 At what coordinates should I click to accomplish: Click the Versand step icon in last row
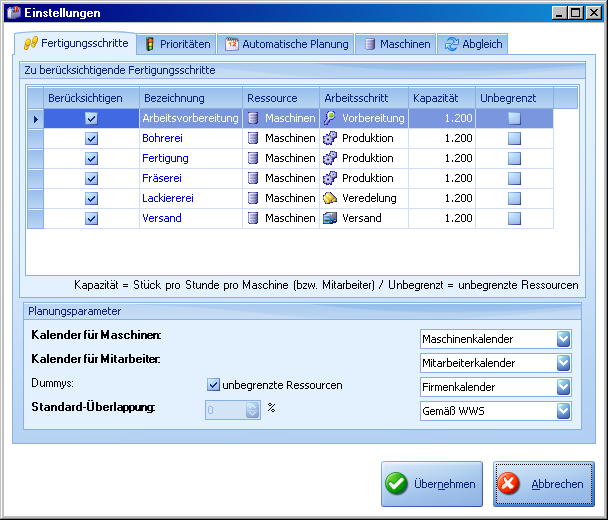(330, 218)
